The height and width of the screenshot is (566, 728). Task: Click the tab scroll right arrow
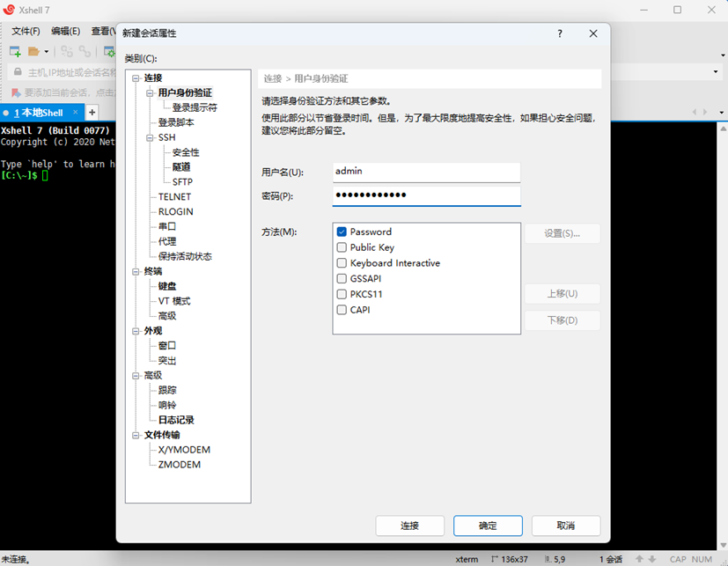pos(705,112)
